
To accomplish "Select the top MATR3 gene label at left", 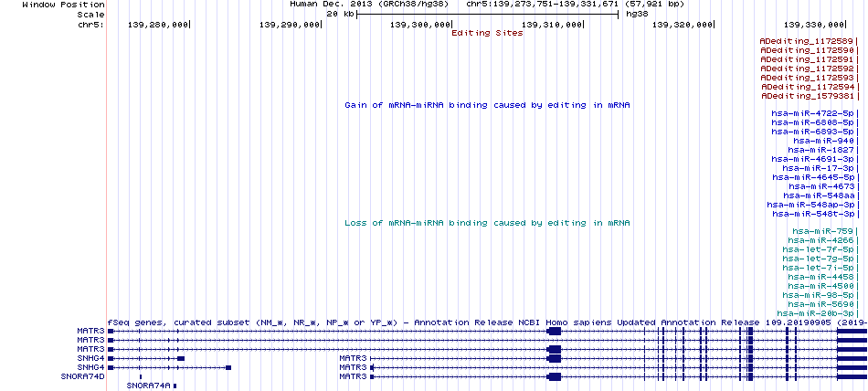I will 90,331.
